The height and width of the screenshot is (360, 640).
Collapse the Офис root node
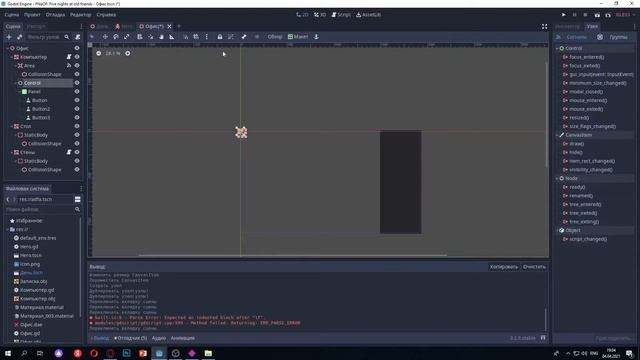7,48
